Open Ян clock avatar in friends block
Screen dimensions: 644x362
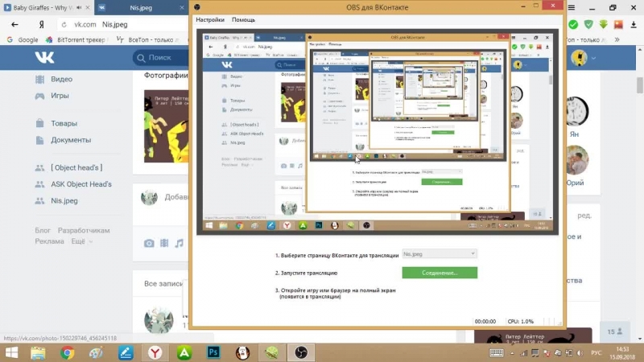coord(576,111)
